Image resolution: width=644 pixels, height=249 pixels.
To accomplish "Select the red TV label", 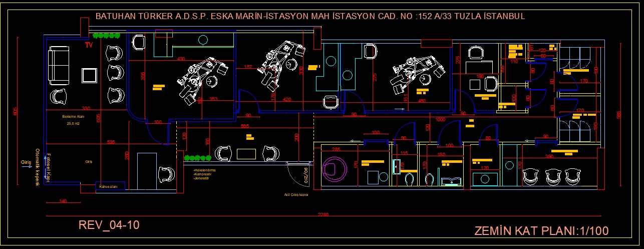I will (89, 45).
